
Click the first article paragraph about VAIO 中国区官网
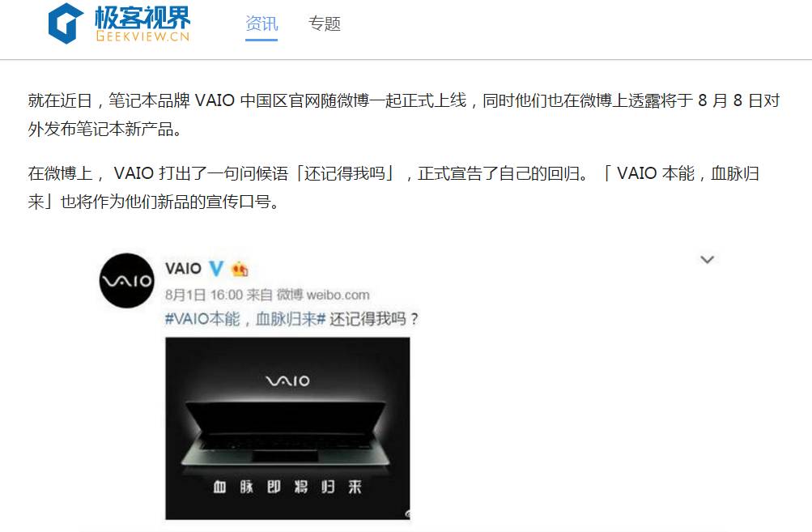(x=404, y=114)
